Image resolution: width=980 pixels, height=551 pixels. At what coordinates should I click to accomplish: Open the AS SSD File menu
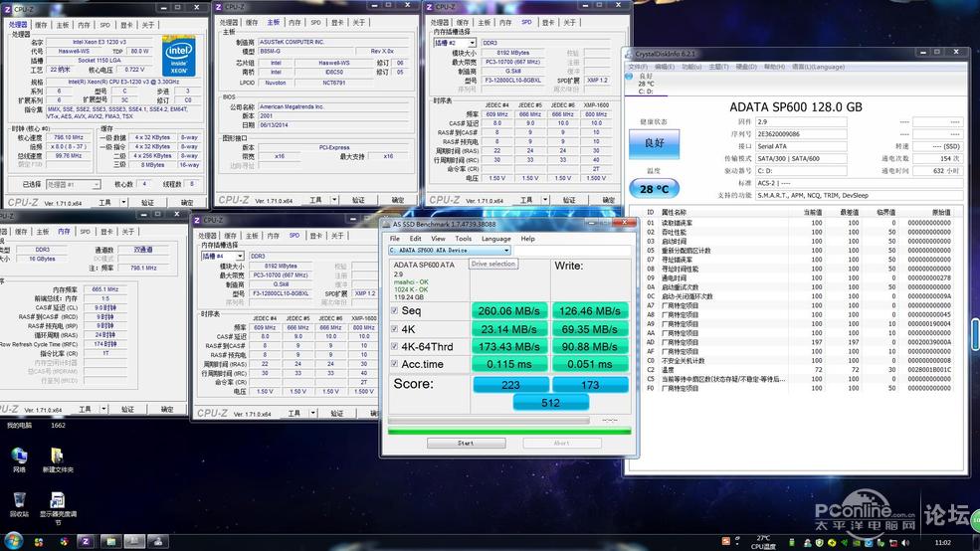395,239
